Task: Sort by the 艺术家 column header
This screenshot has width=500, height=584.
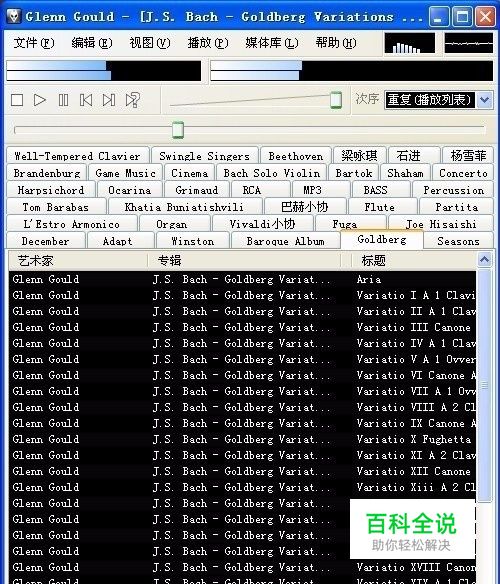Action: 78,260
